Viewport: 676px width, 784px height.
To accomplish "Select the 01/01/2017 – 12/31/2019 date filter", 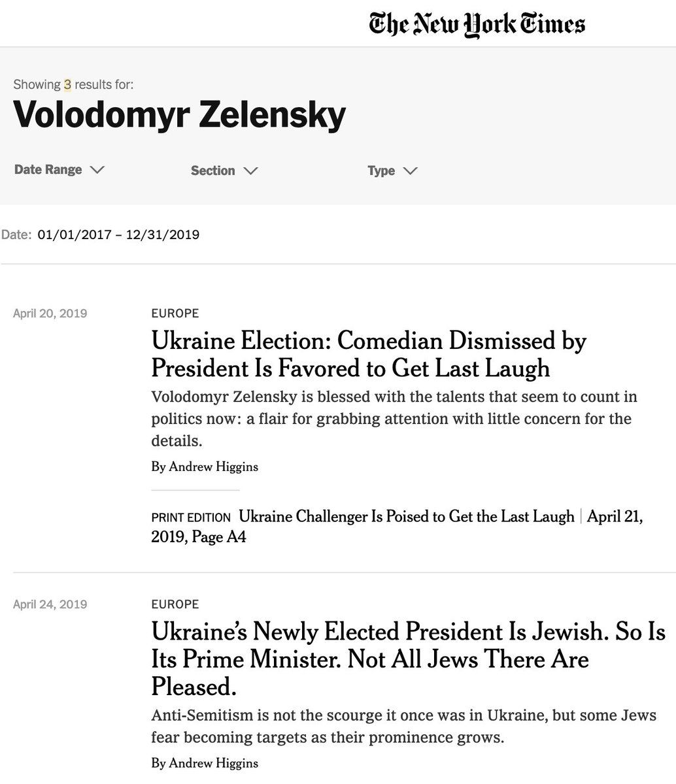I will coord(118,235).
